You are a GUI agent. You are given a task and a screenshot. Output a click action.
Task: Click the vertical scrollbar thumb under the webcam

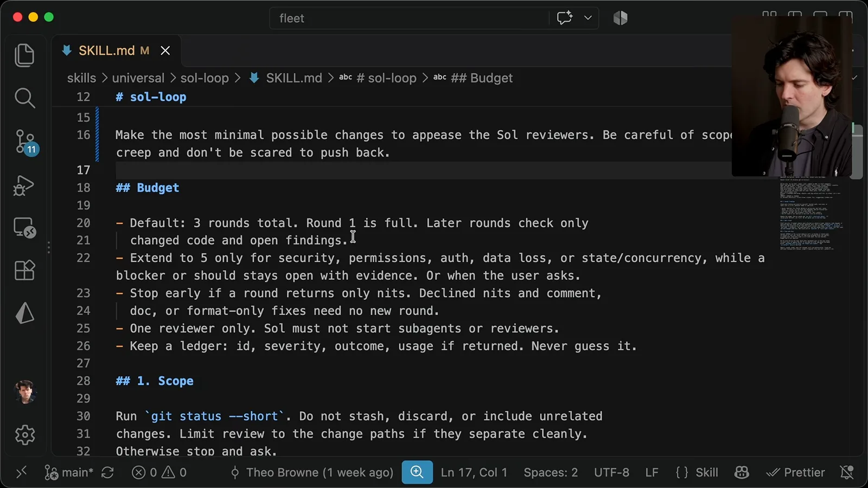[857, 151]
